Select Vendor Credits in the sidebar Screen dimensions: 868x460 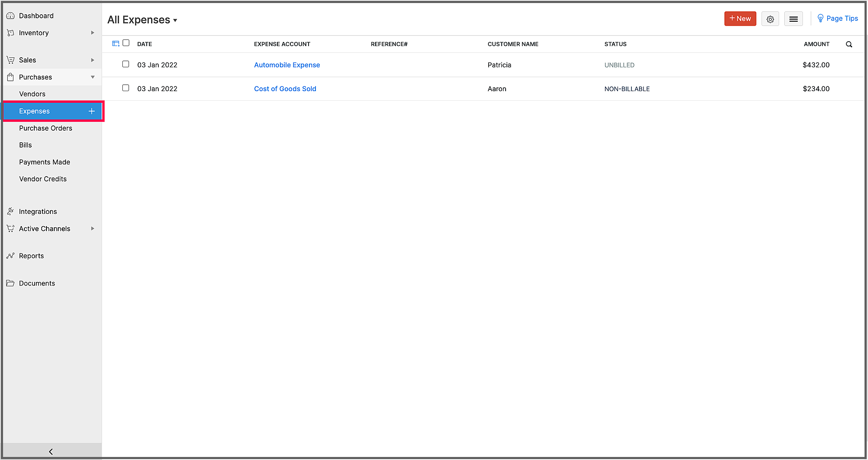(43, 179)
